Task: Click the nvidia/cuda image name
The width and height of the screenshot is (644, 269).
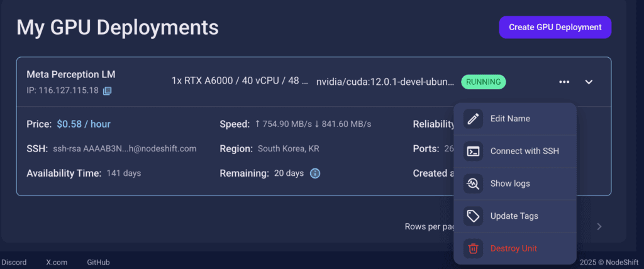Action: point(386,82)
